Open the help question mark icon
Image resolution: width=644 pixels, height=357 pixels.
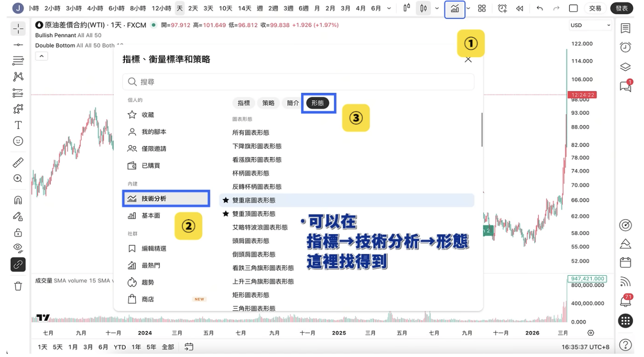click(625, 344)
